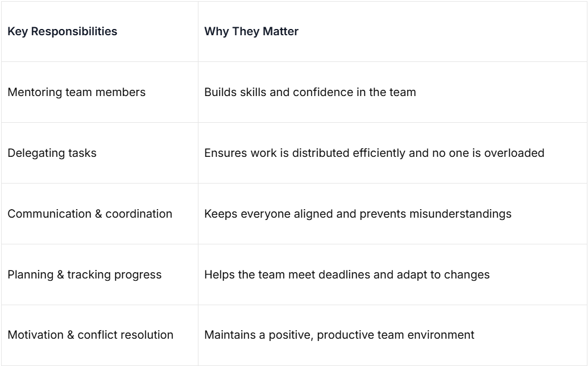Click the word "Mentoring" in the first column

[33, 92]
